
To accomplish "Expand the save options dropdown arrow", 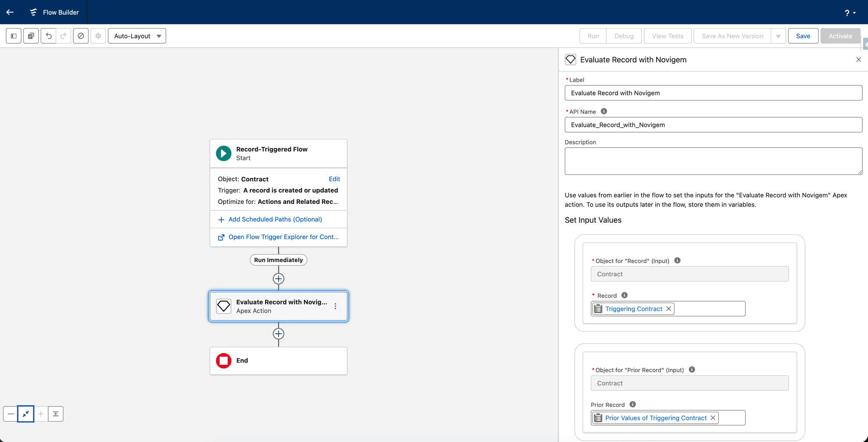I will (x=778, y=36).
